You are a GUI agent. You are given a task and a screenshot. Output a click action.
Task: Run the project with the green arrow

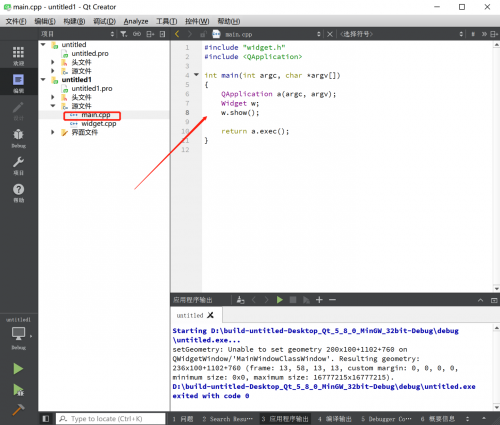[18, 369]
